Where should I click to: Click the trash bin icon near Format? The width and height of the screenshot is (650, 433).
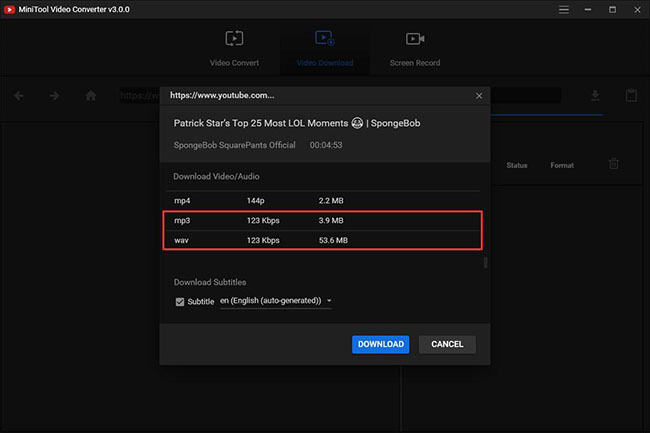coord(614,164)
